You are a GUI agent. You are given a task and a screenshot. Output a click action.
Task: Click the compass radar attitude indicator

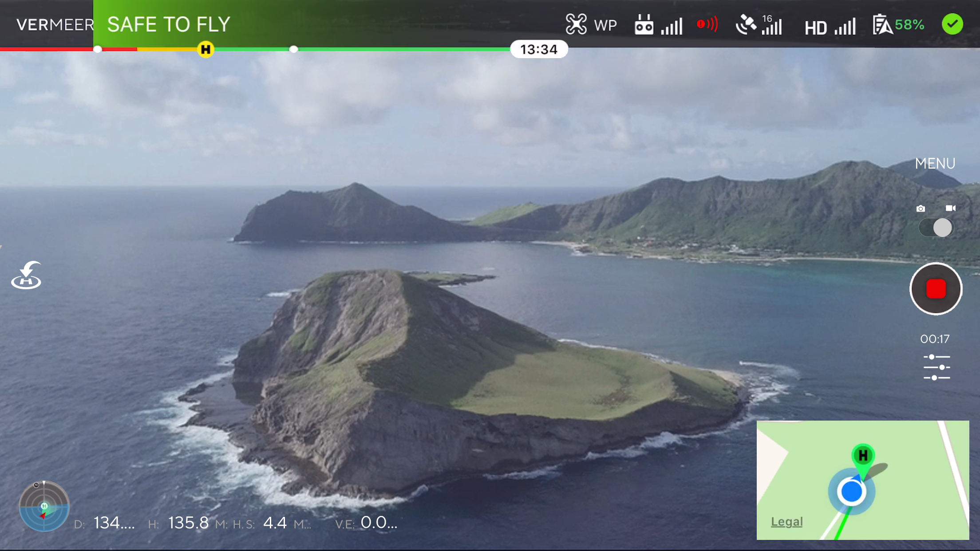tap(44, 506)
